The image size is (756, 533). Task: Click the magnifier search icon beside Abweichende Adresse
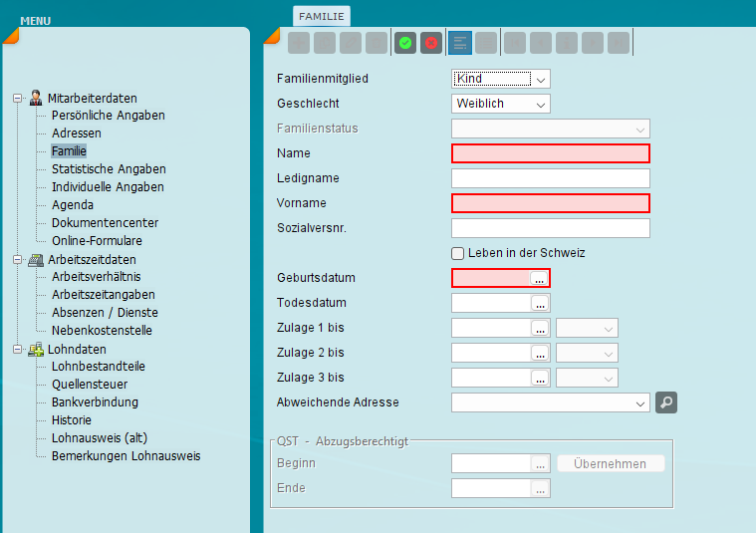tap(666, 402)
